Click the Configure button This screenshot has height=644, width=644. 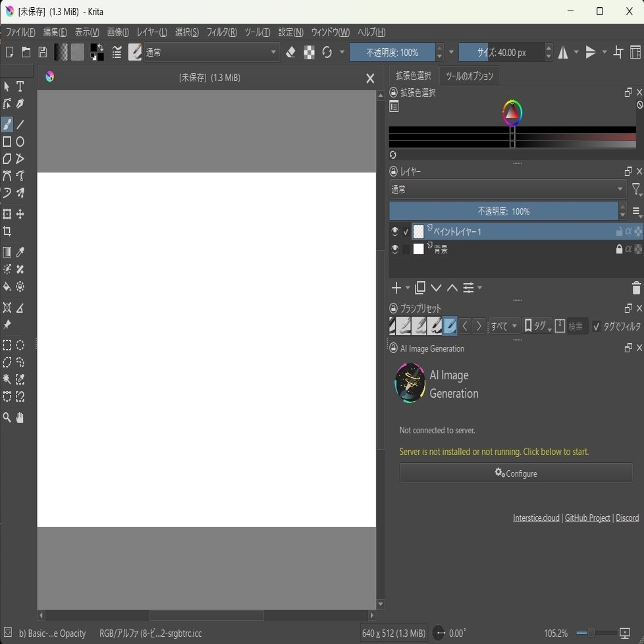tap(516, 473)
